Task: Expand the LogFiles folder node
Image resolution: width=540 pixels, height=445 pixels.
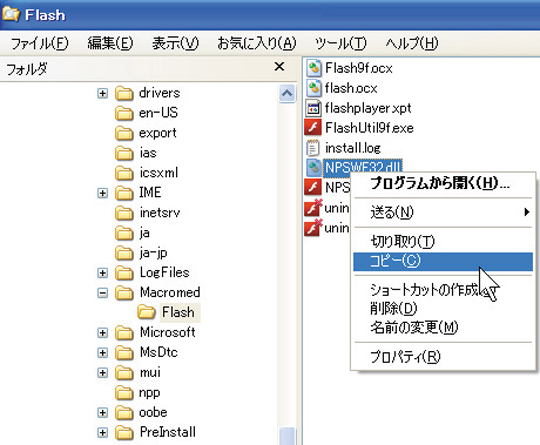Action: click(102, 273)
